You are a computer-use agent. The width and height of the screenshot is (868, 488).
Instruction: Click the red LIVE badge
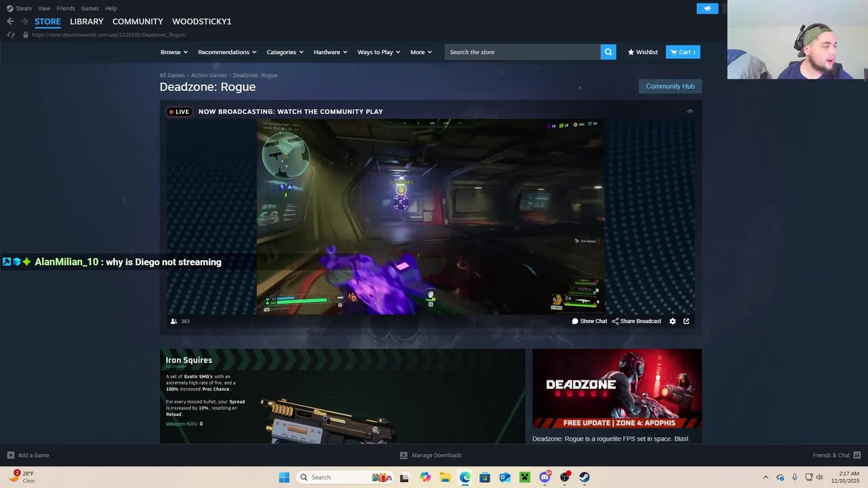click(x=180, y=112)
